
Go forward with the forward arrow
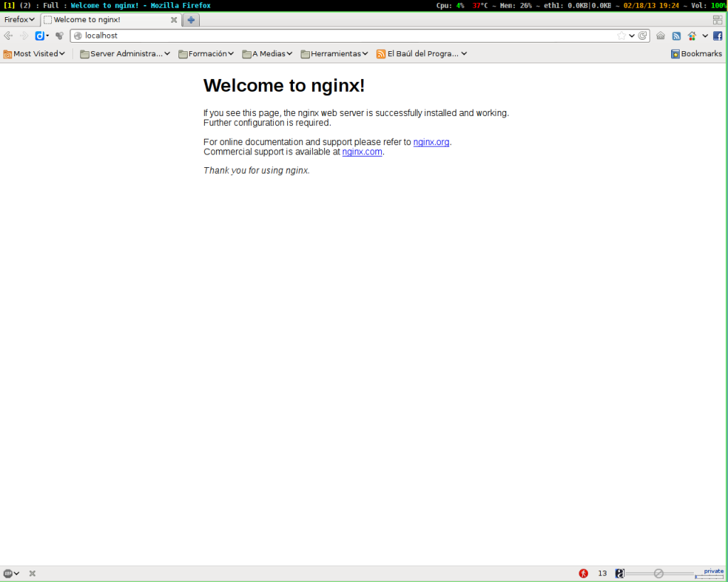24,36
